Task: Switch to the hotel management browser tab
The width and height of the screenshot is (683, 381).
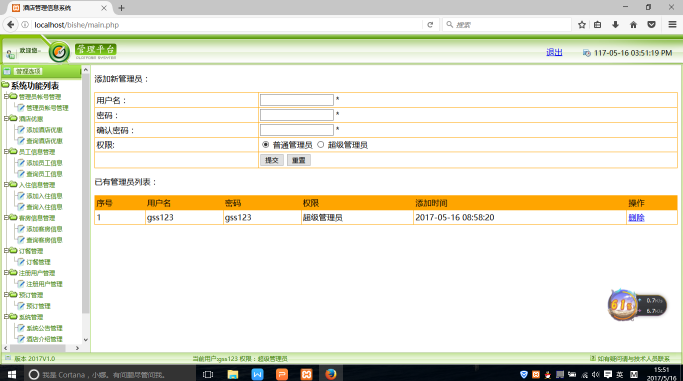Action: pos(59,8)
